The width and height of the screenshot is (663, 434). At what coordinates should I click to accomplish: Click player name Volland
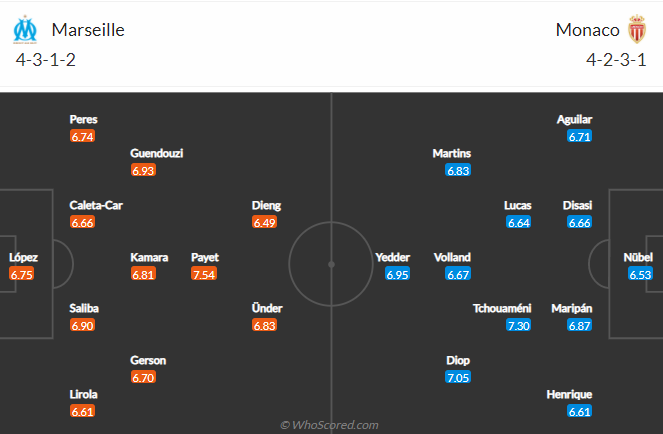[x=452, y=257]
